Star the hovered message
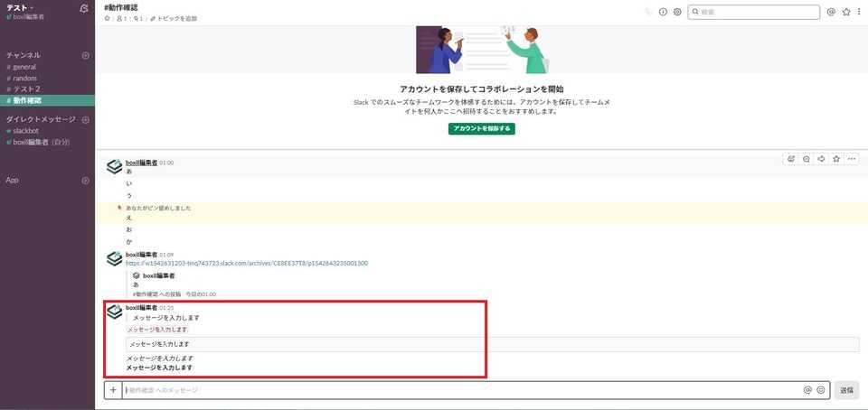868x410 pixels. [836, 159]
